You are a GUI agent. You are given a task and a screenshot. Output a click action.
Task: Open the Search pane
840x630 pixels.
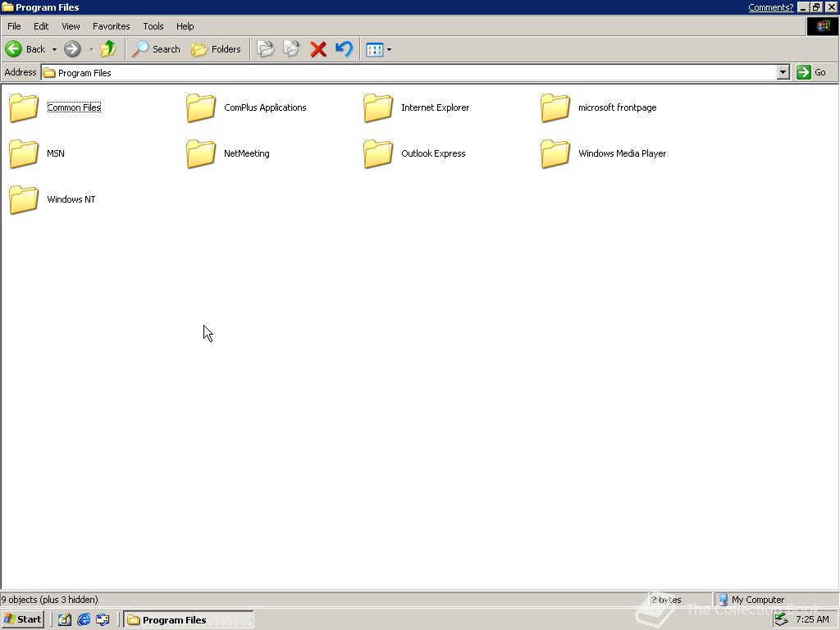coord(156,49)
